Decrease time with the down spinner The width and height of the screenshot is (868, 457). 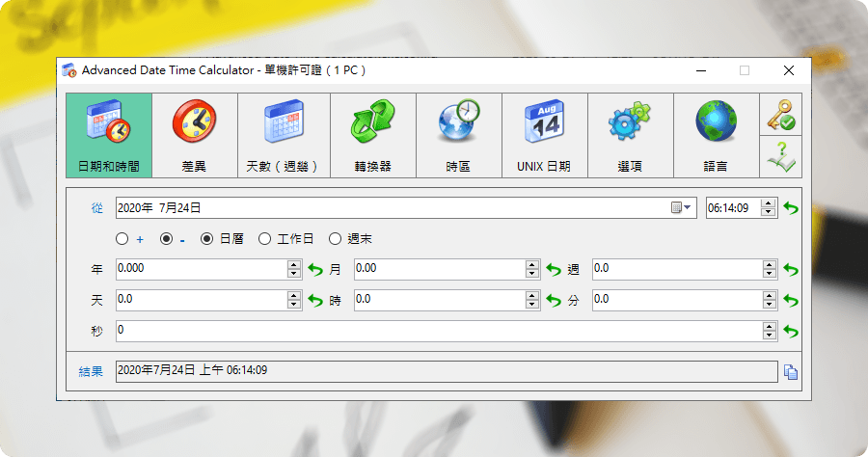768,212
